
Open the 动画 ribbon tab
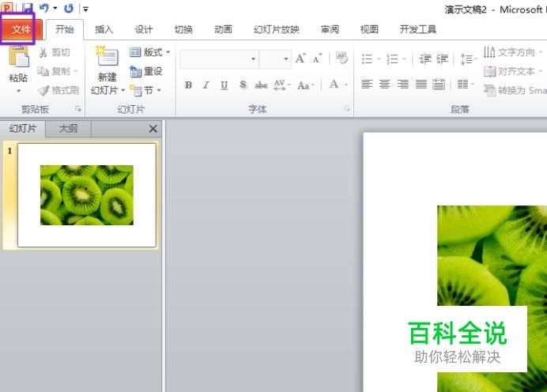click(x=223, y=30)
